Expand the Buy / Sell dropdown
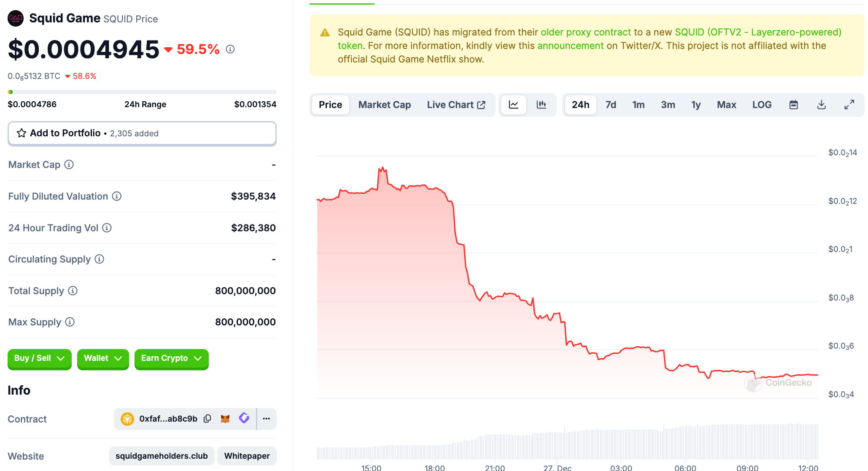868x471 pixels. pyautogui.click(x=39, y=358)
